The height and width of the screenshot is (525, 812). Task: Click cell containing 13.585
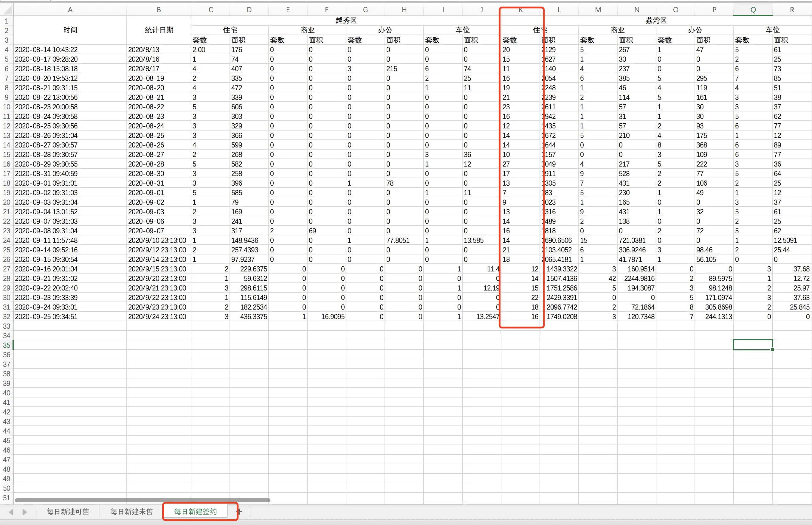point(481,240)
